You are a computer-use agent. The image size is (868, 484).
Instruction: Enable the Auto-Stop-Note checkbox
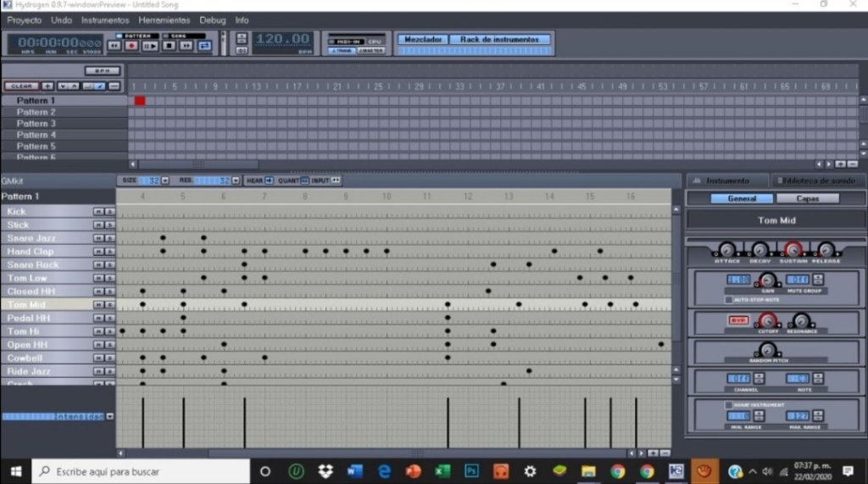coord(728,299)
